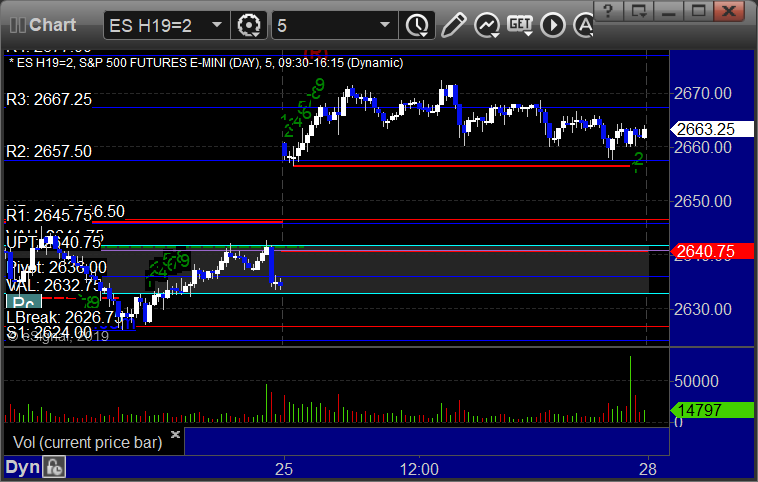This screenshot has width=758, height=482.
Task: Click the Pivot: 2636.00 label
Action: (57, 267)
